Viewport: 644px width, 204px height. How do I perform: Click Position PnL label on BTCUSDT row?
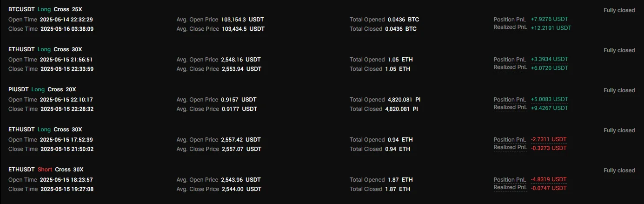[x=510, y=20]
